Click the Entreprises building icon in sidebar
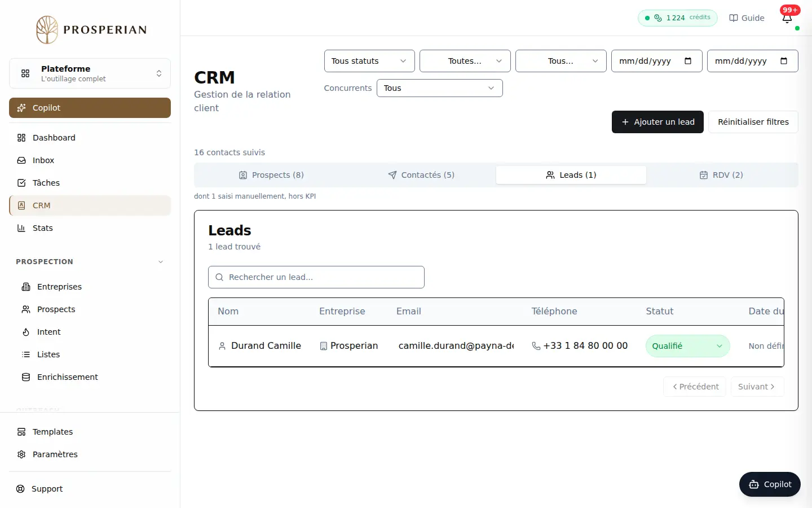Screen dimensions: 812x508 26,287
